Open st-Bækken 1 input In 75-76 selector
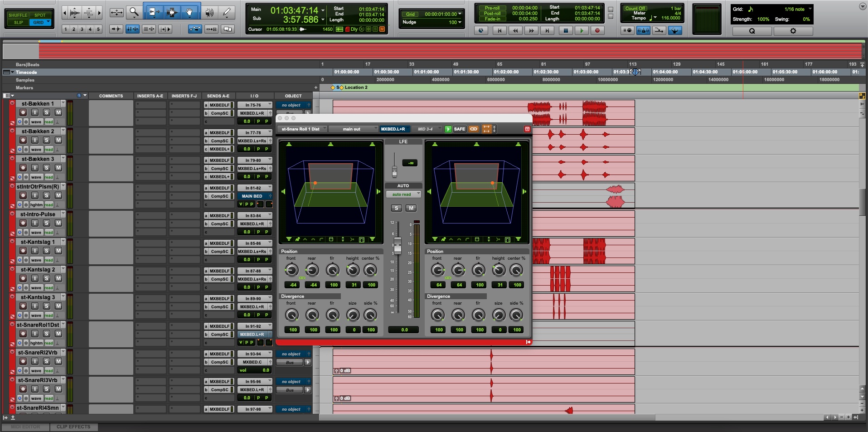Screen dimensions: 868x432 pos(254,105)
